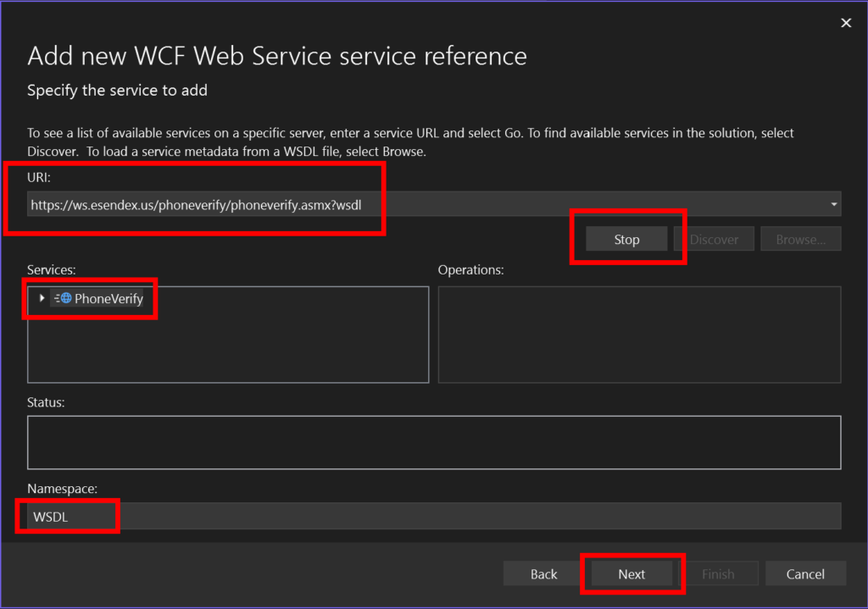
Task: Go Back to the previous wizard step
Action: pos(543,574)
